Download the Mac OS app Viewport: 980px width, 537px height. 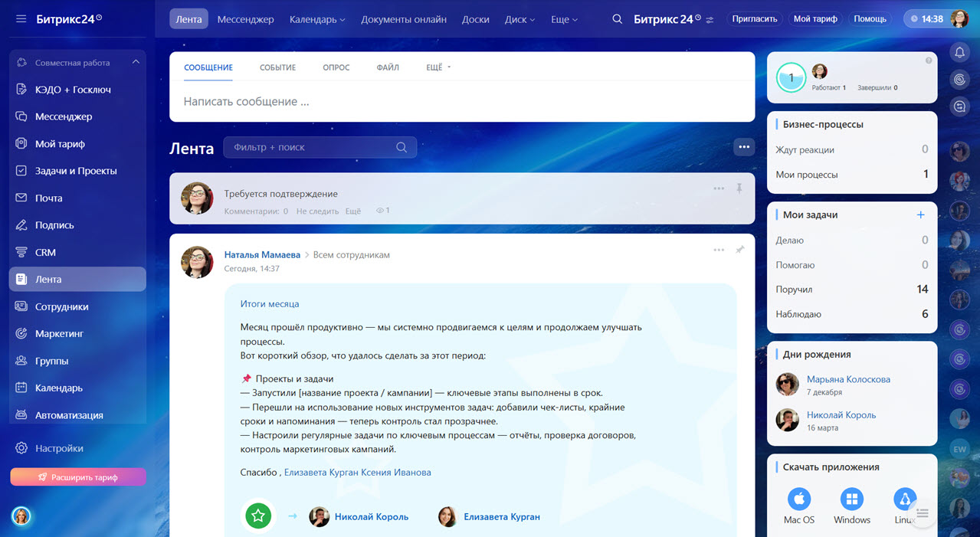click(x=798, y=500)
